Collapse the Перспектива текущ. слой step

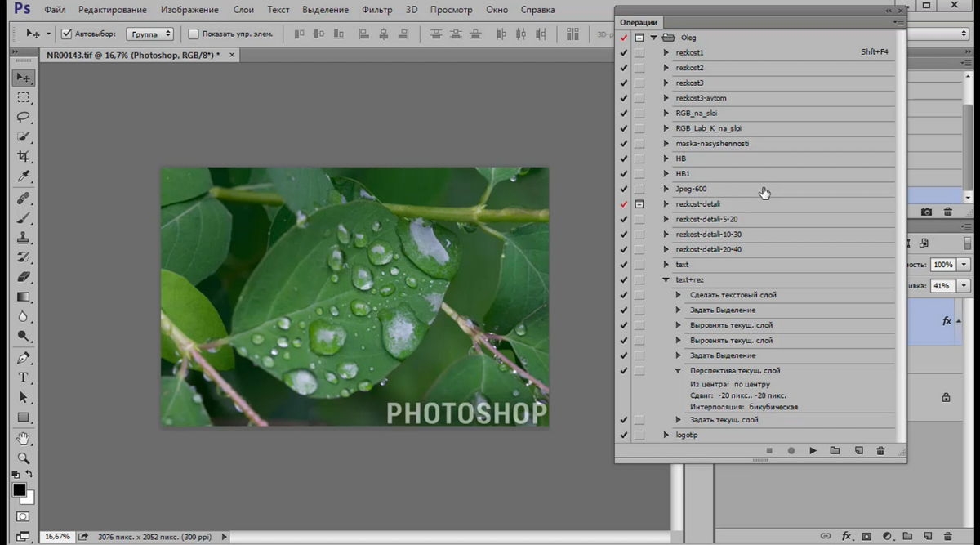(679, 370)
